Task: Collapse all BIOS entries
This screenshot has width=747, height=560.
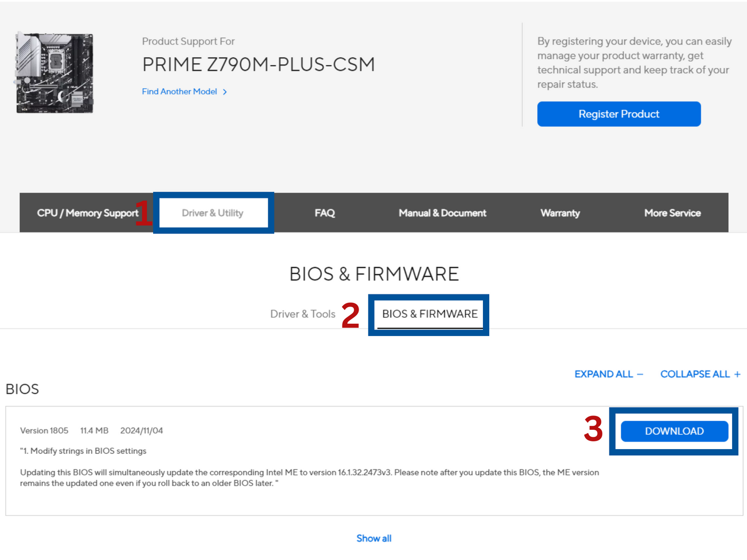Action: pyautogui.click(x=695, y=374)
